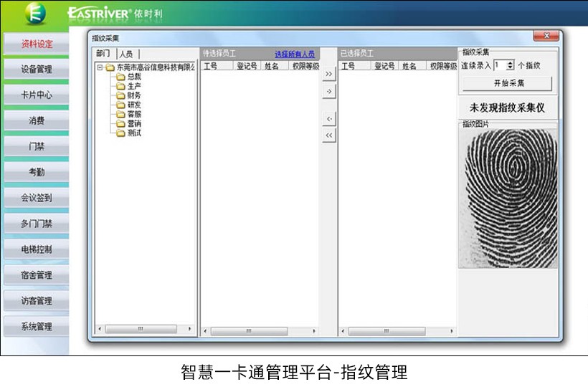The width and height of the screenshot is (588, 387).
Task: Move all employees right with >> button
Action: 328,74
